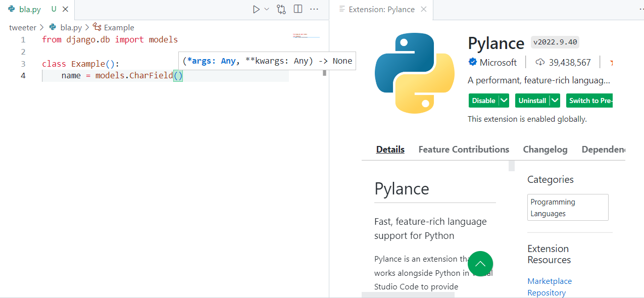Switch to the Changelog tab

click(545, 149)
